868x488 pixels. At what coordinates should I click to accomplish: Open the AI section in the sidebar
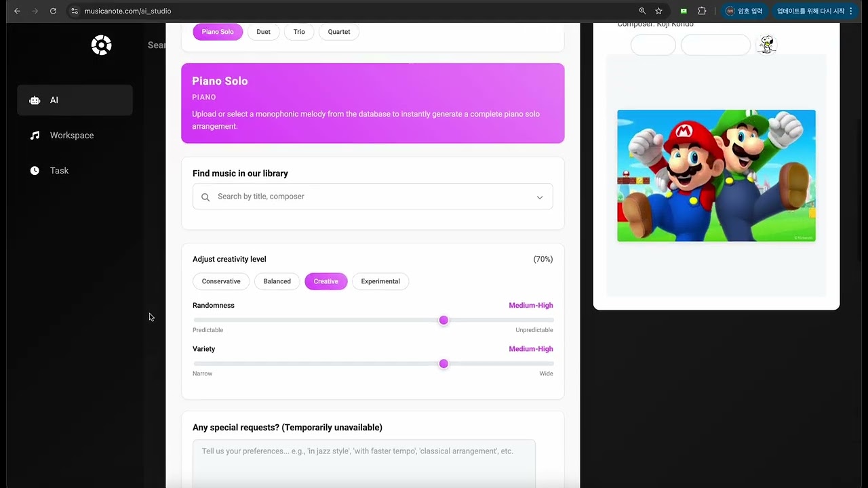(75, 100)
